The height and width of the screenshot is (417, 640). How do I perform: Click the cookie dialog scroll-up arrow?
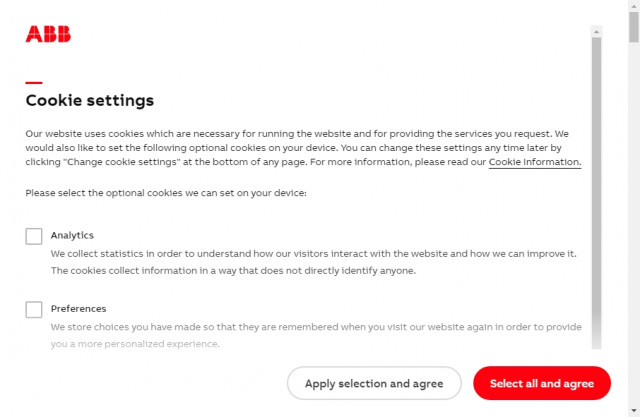coord(597,31)
